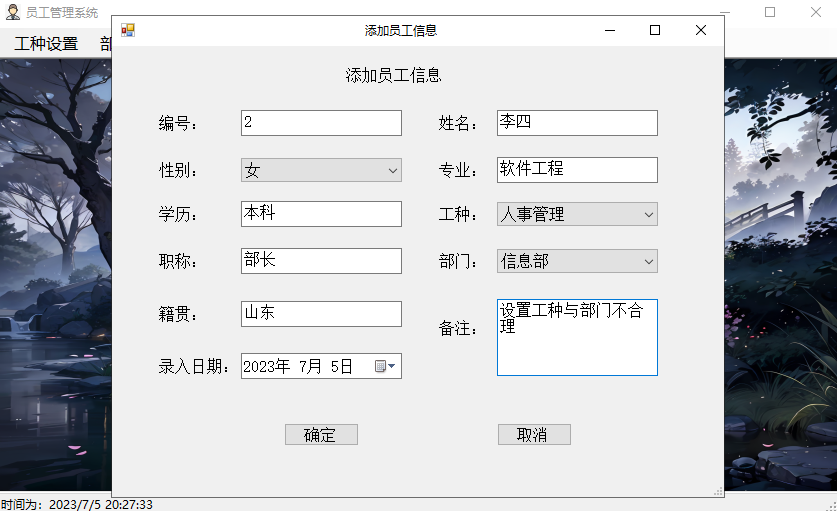This screenshot has height=511, width=837.
Task: Click the employee system icon top-left
Action: click(x=13, y=13)
